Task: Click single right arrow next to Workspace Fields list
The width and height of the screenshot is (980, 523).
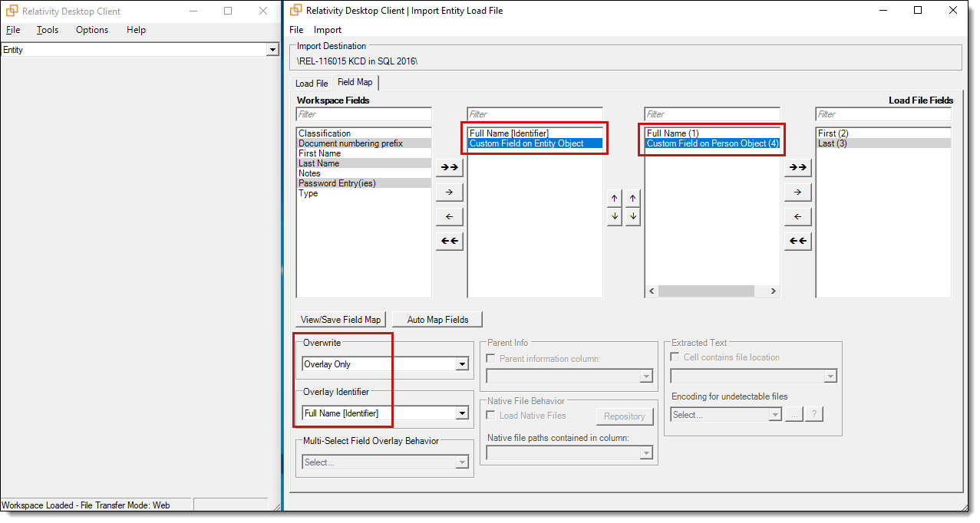Action: pos(449,192)
